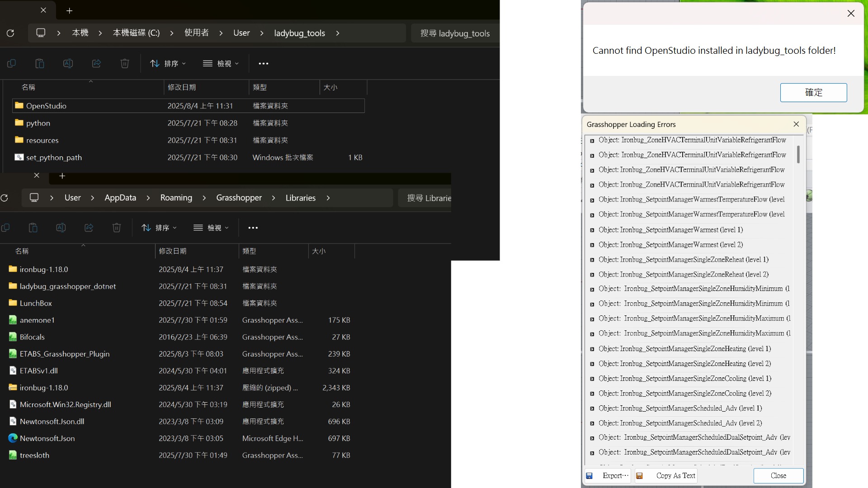
Task: Click the share icon in upper Explorer toolbar
Action: tap(96, 64)
